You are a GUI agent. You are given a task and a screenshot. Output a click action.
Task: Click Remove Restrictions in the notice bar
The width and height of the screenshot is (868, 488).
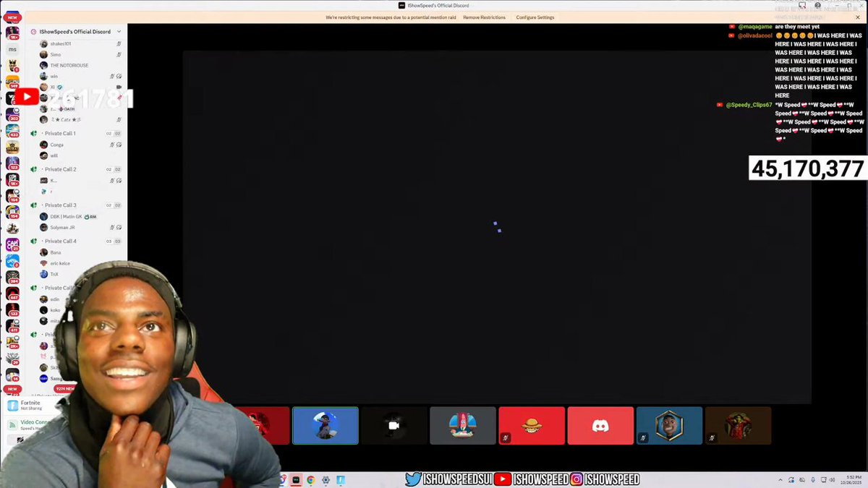(484, 17)
